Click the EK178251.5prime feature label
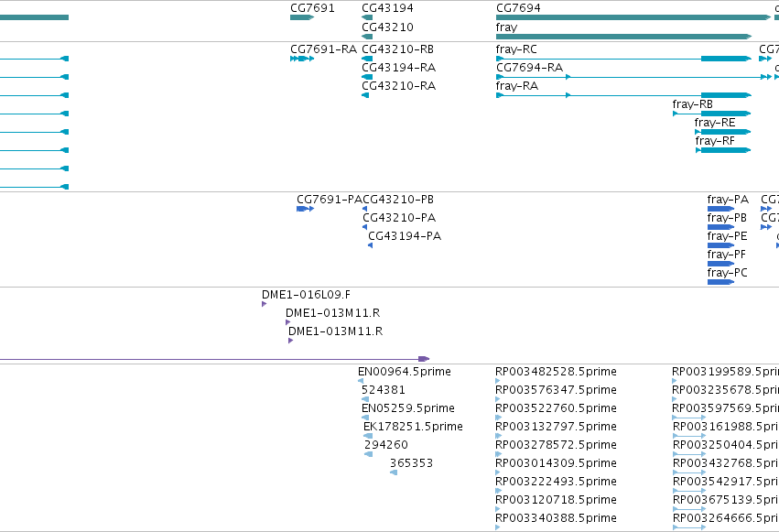This screenshot has width=779, height=532. pos(413,427)
